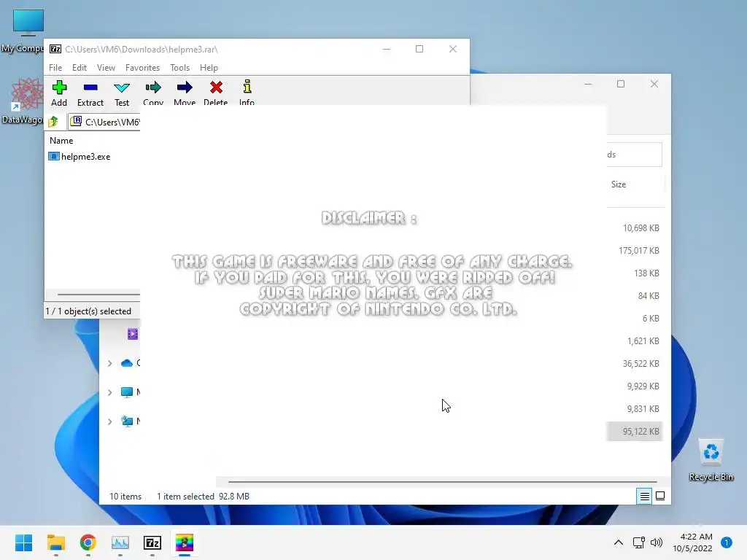The width and height of the screenshot is (747, 560).
Task: Click the Info toolbar icon
Action: [247, 93]
